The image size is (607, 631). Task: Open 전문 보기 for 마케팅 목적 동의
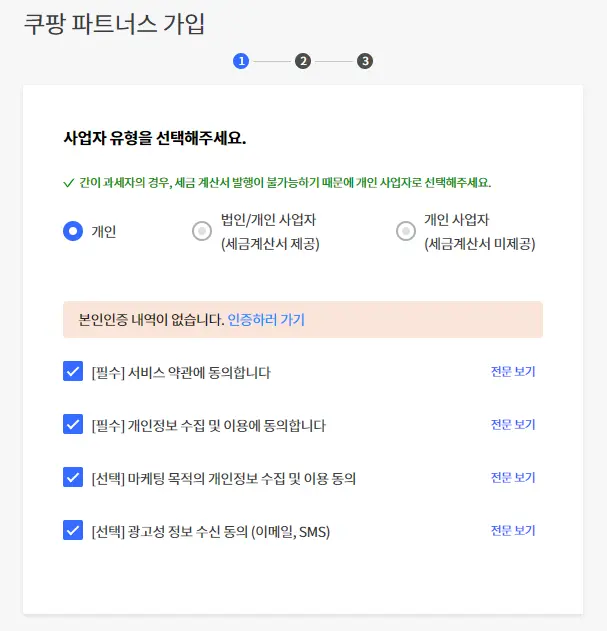click(x=513, y=478)
